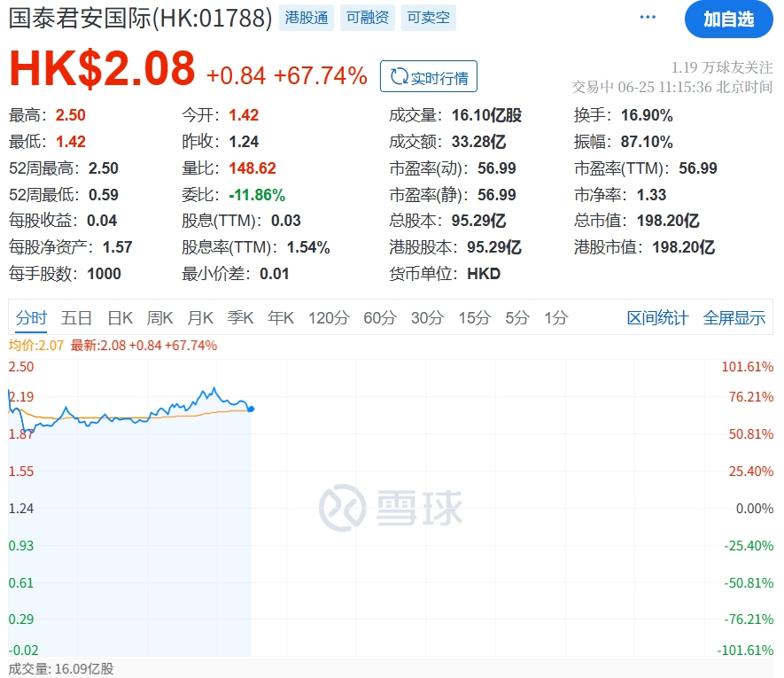Click the 可融资 tag

[368, 18]
